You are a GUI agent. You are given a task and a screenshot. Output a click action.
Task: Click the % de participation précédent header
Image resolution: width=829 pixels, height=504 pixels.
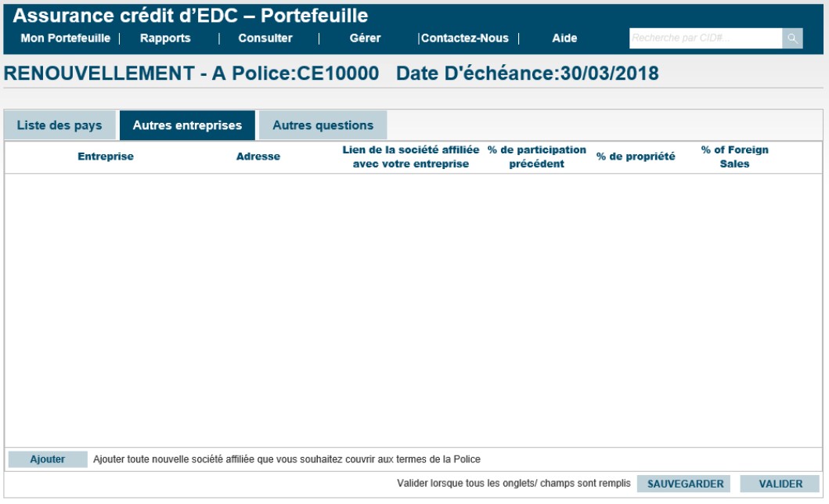coord(537,157)
